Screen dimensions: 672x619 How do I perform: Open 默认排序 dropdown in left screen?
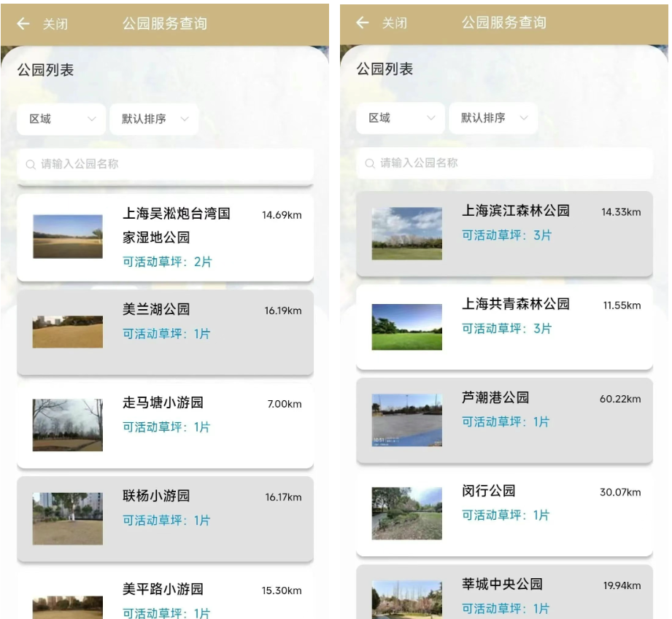154,119
